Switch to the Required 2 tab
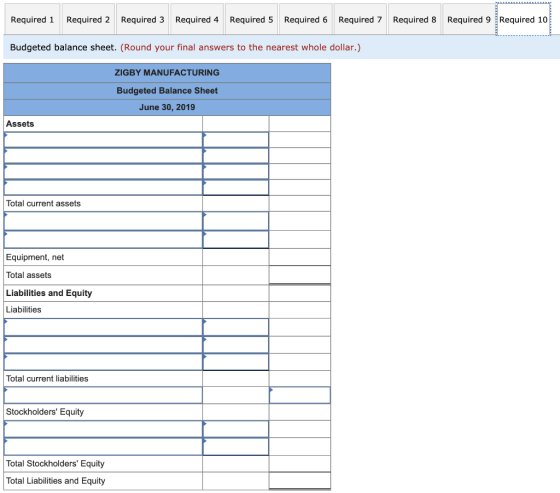Image resolution: width=560 pixels, height=493 pixels. pyautogui.click(x=88, y=19)
